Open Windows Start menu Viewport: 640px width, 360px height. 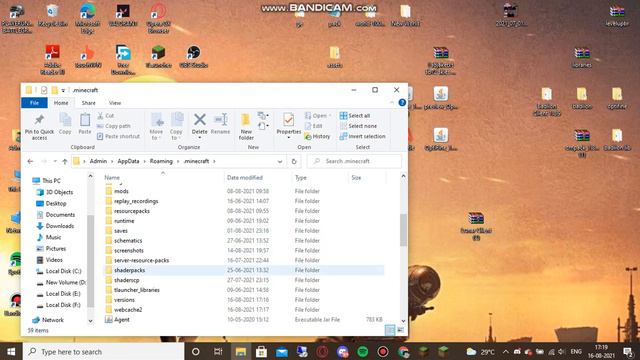point(11,351)
